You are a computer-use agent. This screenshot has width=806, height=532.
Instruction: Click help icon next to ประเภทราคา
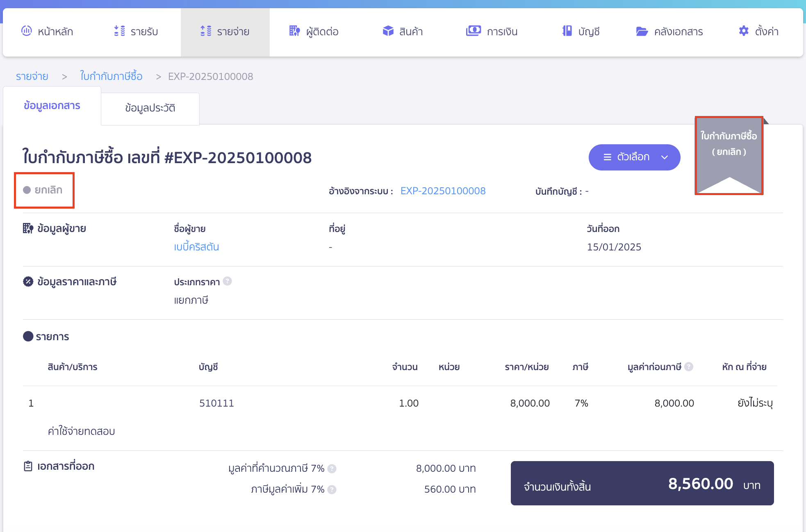pos(228,281)
